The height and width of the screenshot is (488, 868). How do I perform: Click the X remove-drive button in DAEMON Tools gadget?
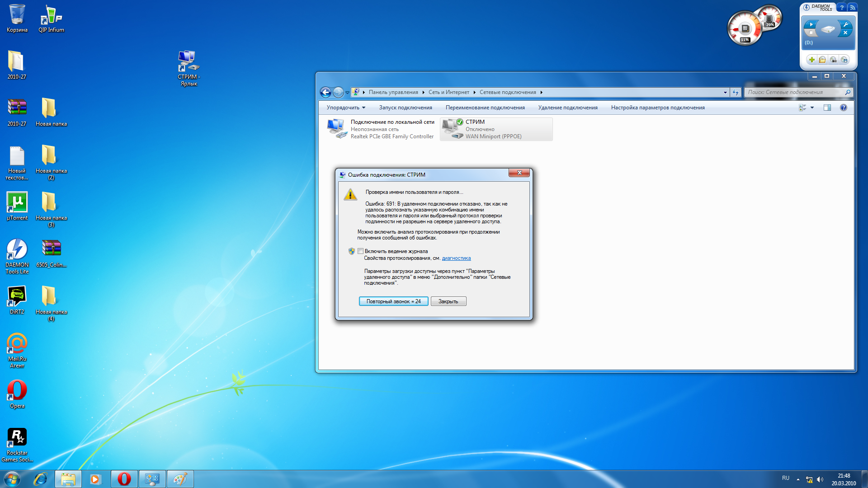(x=845, y=33)
